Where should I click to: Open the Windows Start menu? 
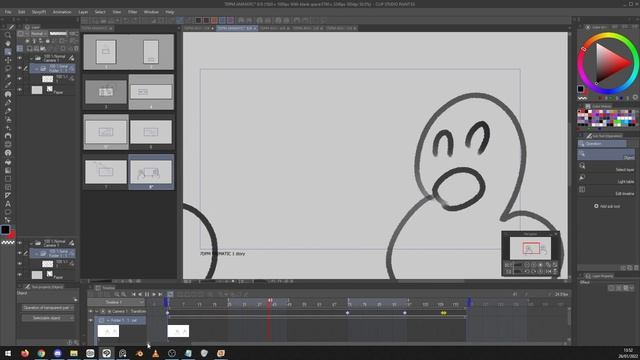pos(8,353)
